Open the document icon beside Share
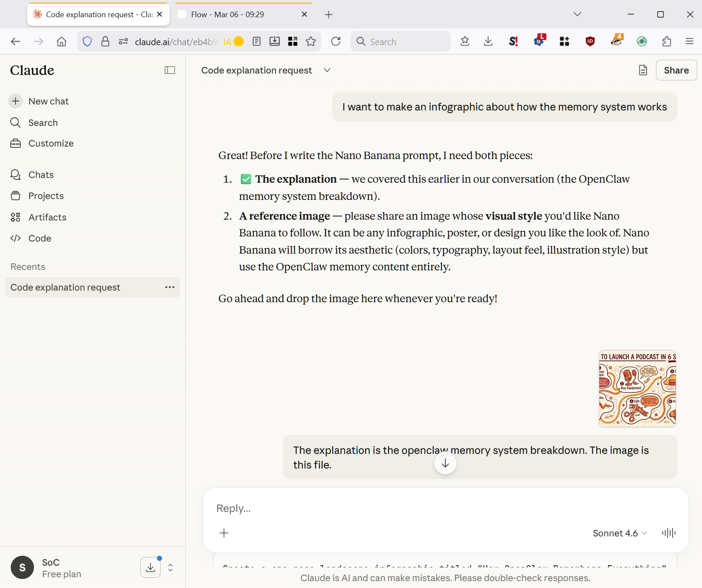Screen dimensions: 702x588 click(643, 70)
